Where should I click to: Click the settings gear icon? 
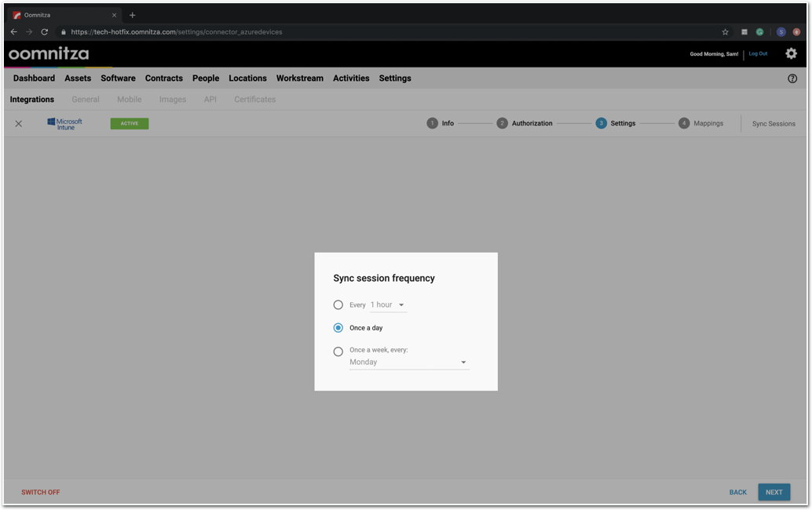[791, 53]
